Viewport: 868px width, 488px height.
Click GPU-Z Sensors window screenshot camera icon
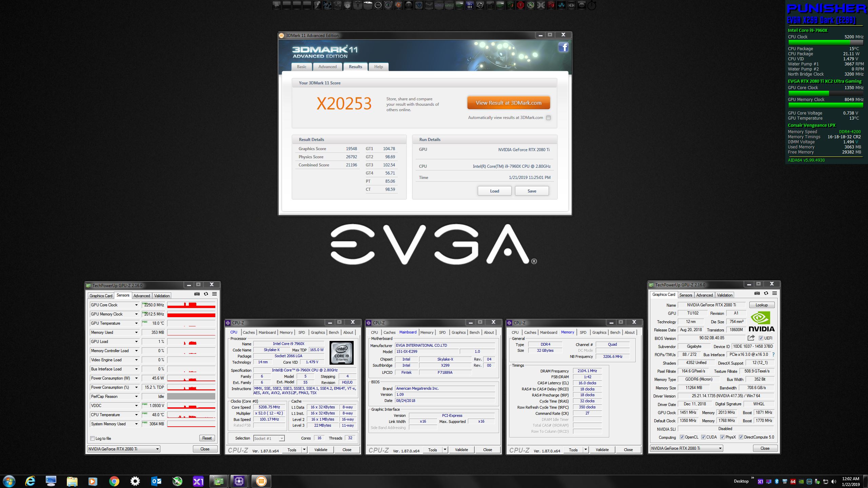[197, 294]
